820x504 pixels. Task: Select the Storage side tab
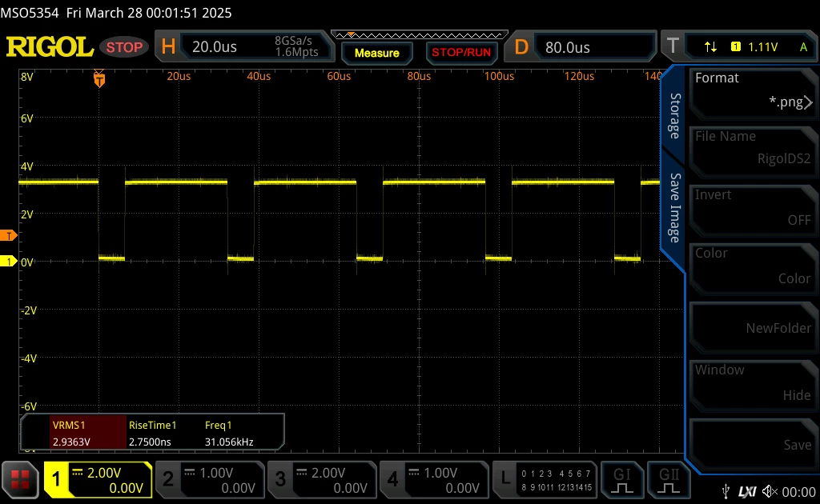click(674, 116)
